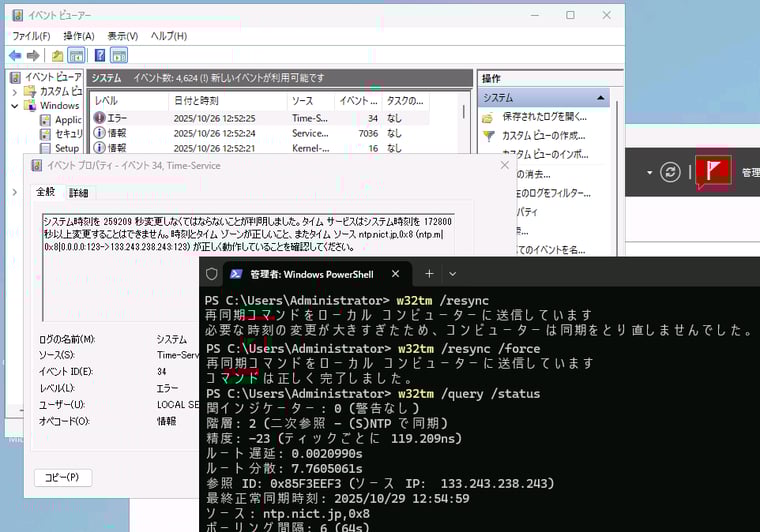Click the filter funnel icon in 操作 pane
Image resolution: width=760 pixels, height=532 pixels.
coord(489,136)
